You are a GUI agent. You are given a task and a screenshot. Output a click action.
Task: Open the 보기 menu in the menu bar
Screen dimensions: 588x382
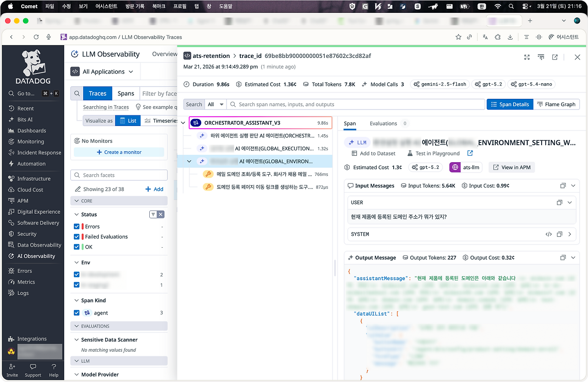coord(83,6)
